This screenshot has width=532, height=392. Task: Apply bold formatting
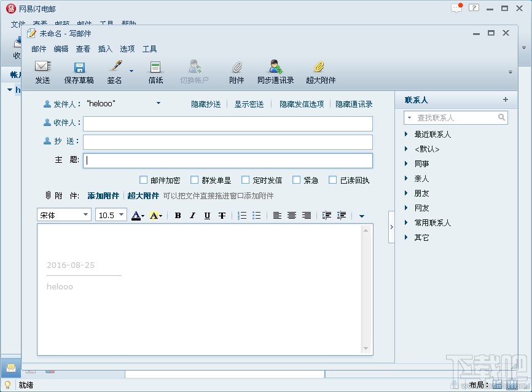[x=178, y=216]
